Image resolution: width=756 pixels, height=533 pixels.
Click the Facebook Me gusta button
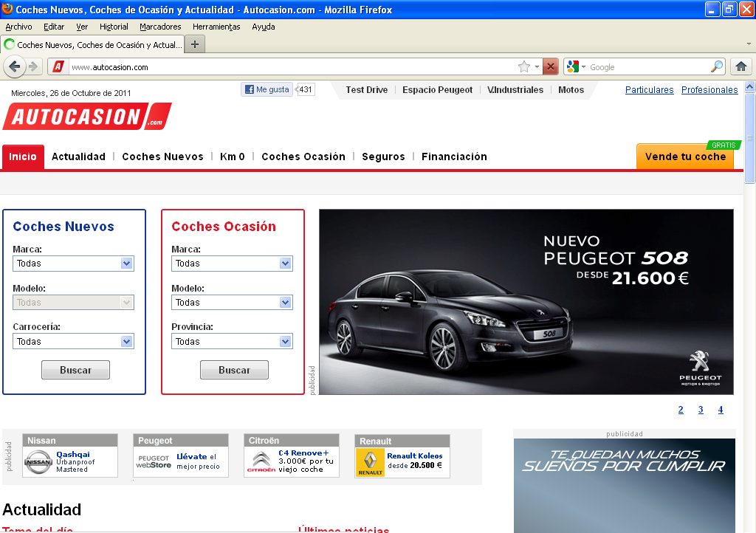click(267, 89)
